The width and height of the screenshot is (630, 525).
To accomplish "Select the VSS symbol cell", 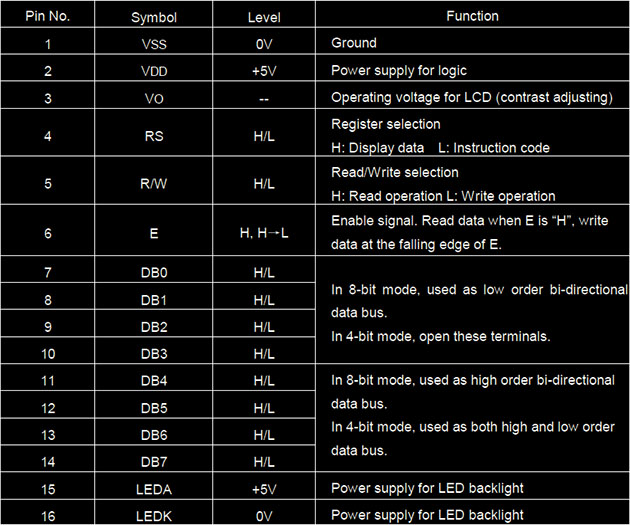I will click(x=152, y=44).
